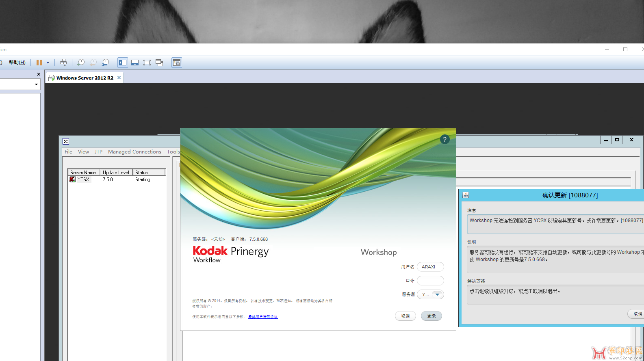Maximize the administrator window inside the VM
The height and width of the screenshot is (361, 644).
point(617,140)
